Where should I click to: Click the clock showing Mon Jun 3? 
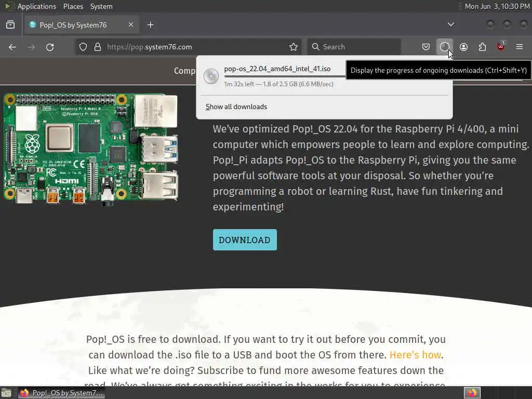tap(497, 6)
